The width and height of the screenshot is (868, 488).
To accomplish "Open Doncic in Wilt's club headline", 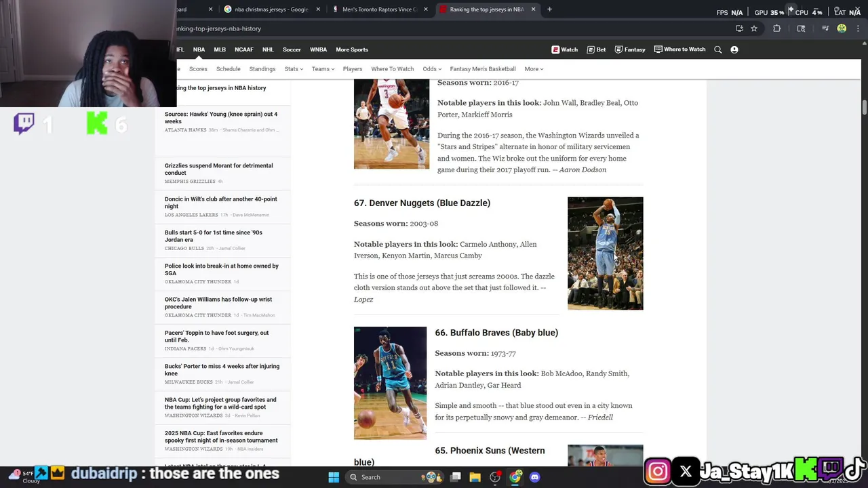I will [220, 203].
